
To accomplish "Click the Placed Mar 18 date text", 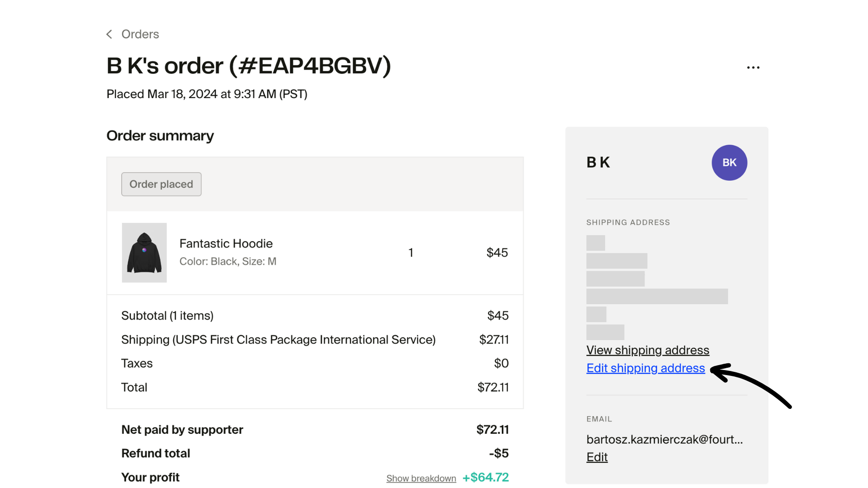I will click(207, 94).
